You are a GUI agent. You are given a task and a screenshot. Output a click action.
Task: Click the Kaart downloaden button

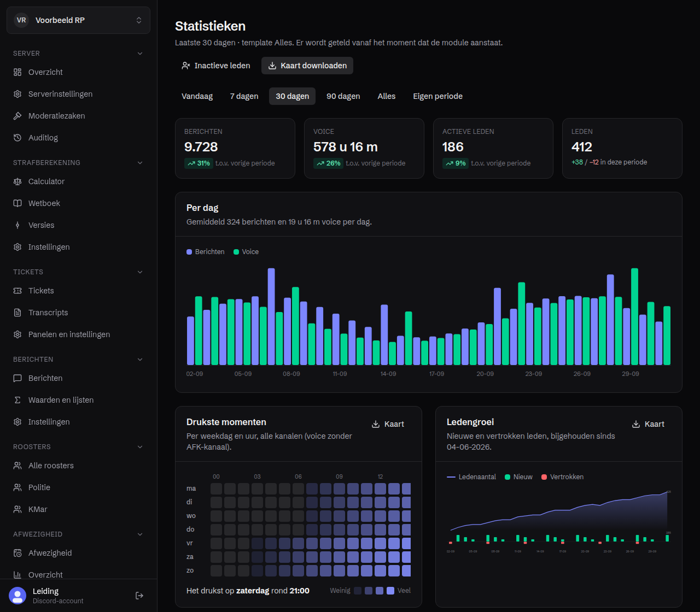(x=307, y=66)
